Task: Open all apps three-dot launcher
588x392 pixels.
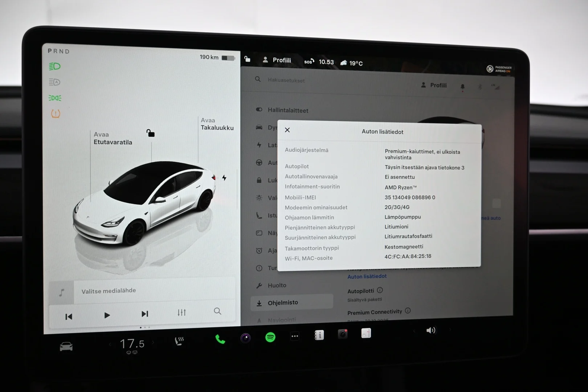Action: pos(295,336)
